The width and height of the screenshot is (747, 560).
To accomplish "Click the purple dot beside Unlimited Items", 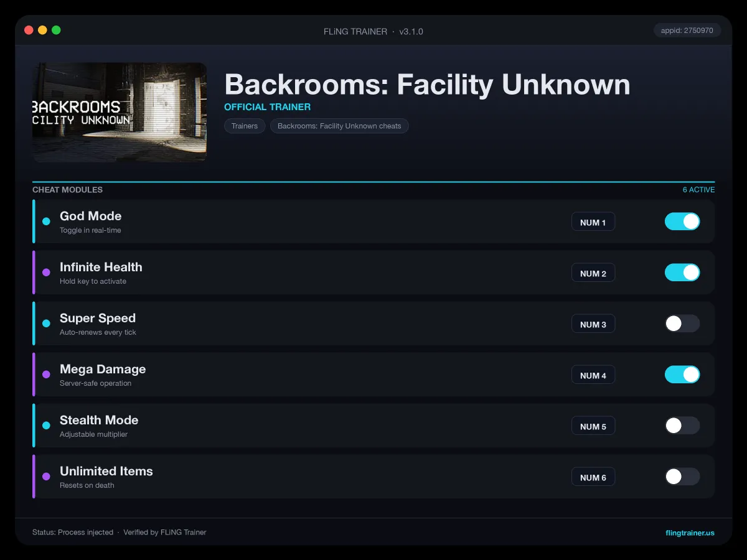I will [46, 477].
